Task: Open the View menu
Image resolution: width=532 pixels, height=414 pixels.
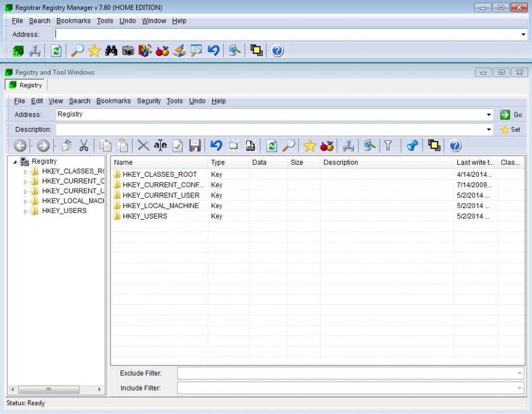Action: click(55, 101)
